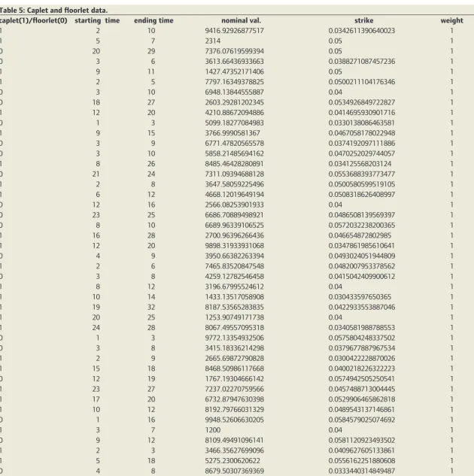Select nominal value 1253.90749171738

(235, 317)
